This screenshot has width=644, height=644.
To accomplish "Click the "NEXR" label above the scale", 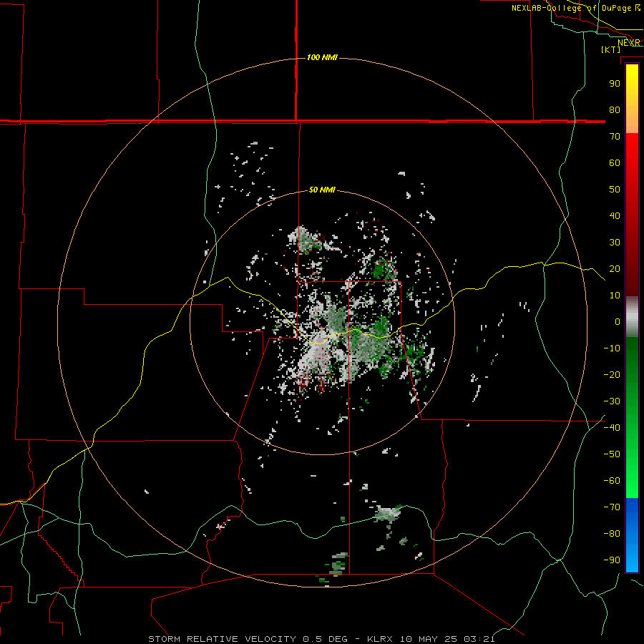I will pos(629,43).
